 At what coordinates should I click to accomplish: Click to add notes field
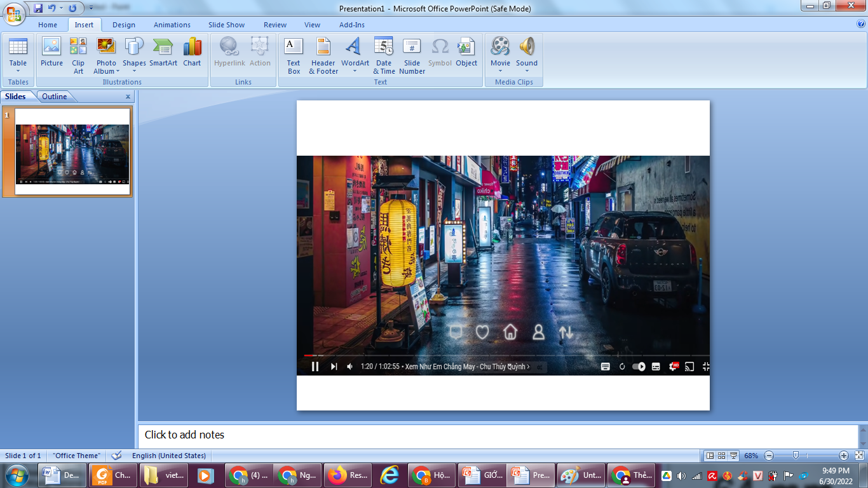pyautogui.click(x=498, y=435)
